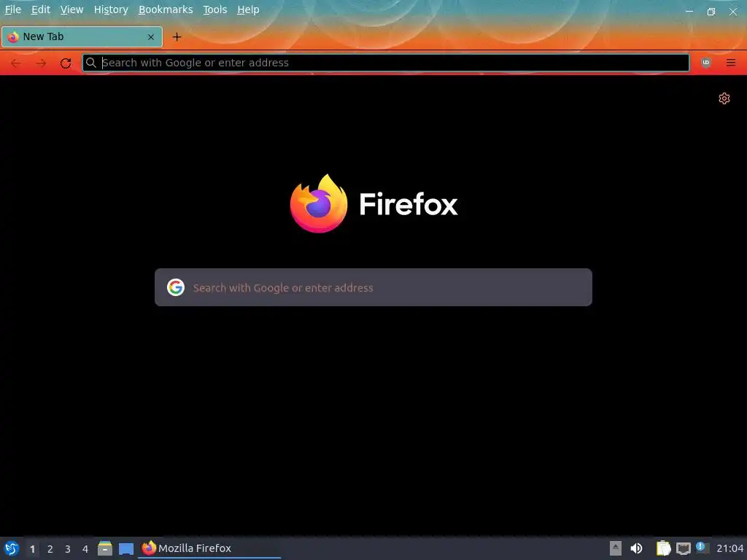The width and height of the screenshot is (747, 560).
Task: Open the Bookmarks menu
Action: coord(166,9)
